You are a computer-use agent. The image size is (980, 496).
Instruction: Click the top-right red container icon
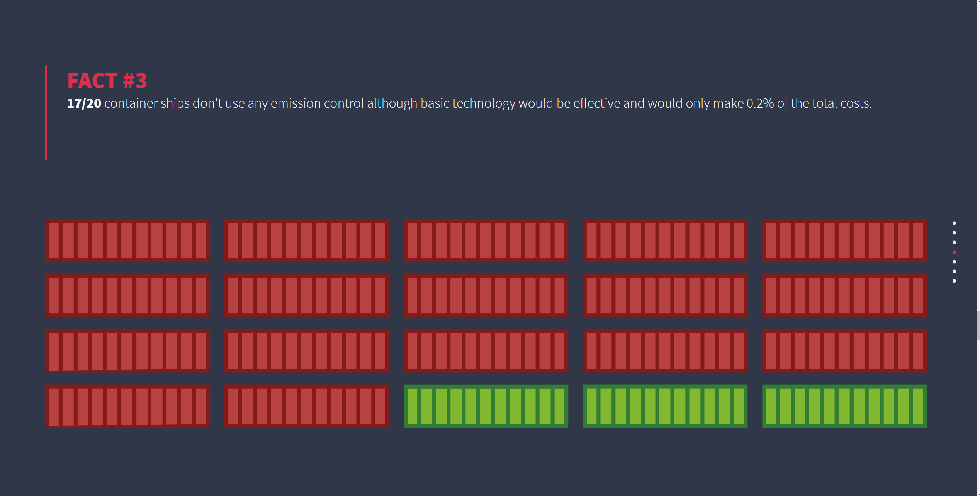tap(844, 240)
